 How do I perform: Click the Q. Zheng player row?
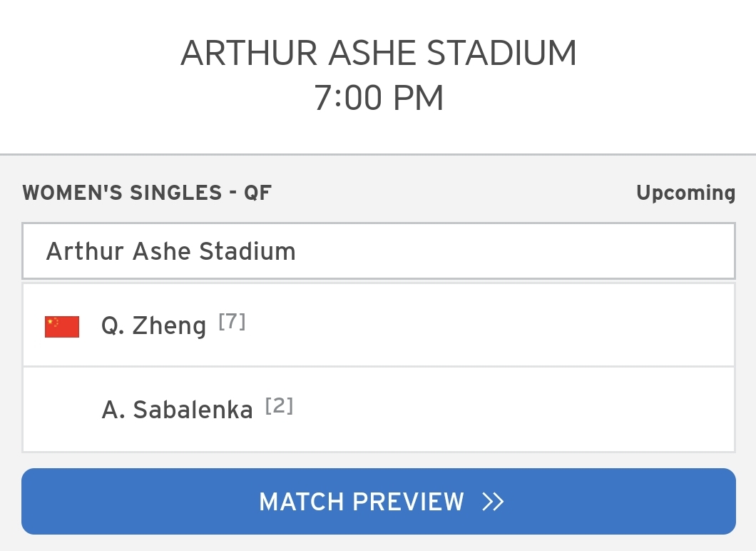click(379, 325)
